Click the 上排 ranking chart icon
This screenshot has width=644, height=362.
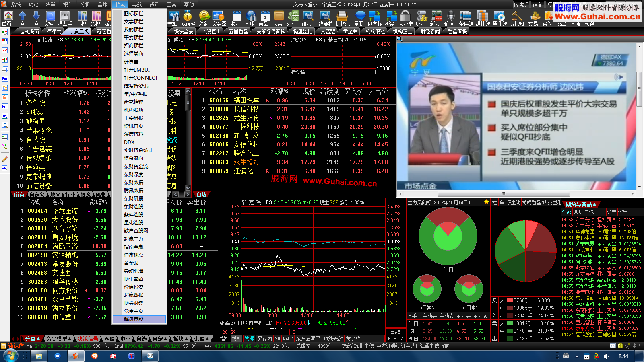[82, 19]
